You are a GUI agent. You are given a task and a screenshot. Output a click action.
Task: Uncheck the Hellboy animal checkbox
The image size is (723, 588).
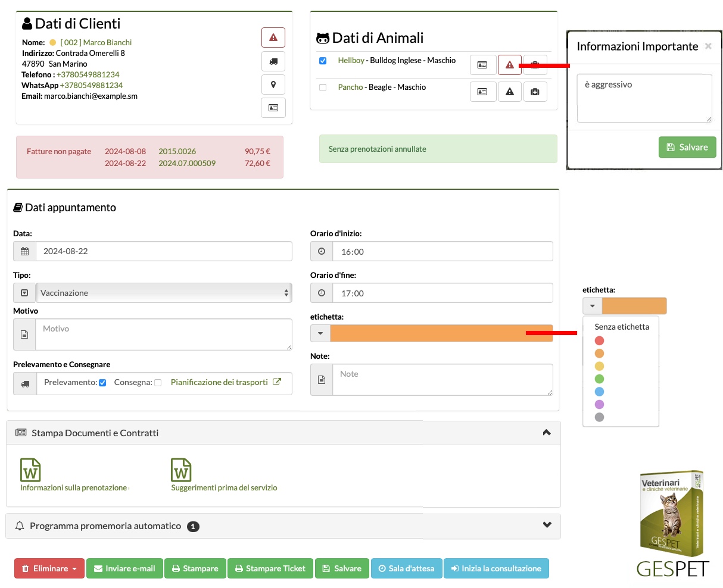[x=323, y=61]
